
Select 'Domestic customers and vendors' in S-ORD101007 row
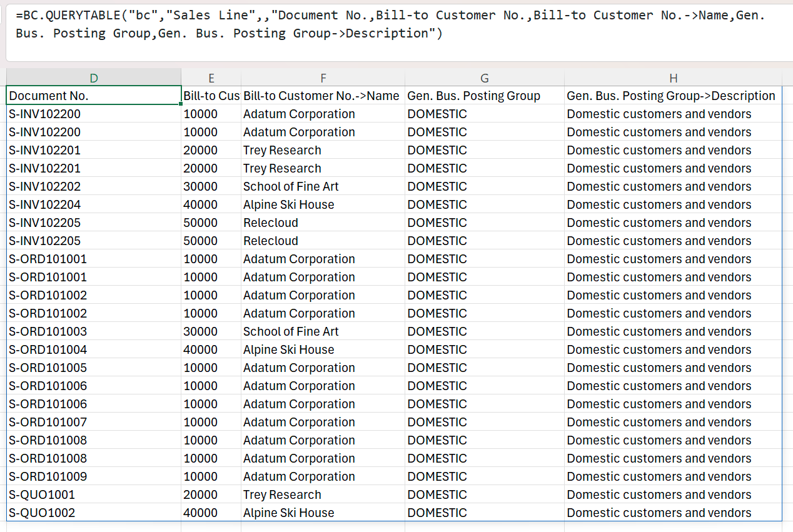(x=673, y=422)
